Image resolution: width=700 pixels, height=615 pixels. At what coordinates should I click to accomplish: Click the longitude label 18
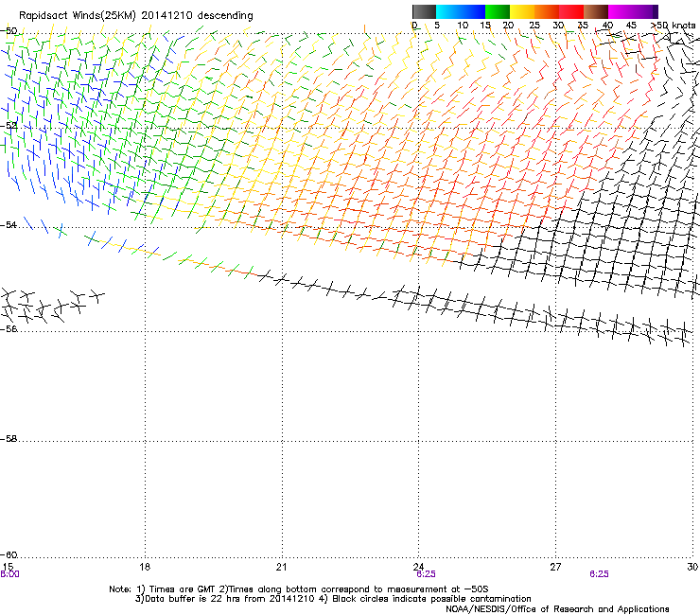click(x=145, y=567)
